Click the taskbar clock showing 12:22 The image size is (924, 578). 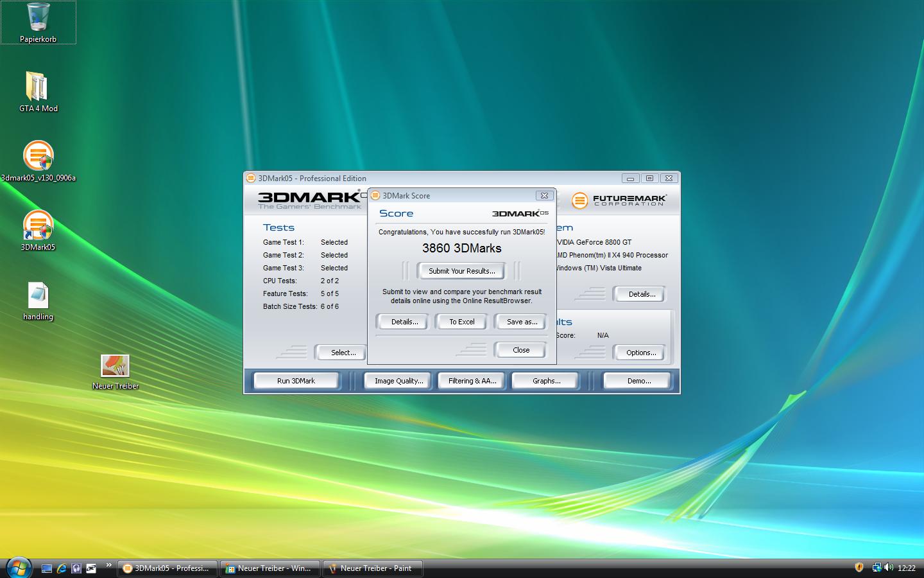(907, 568)
